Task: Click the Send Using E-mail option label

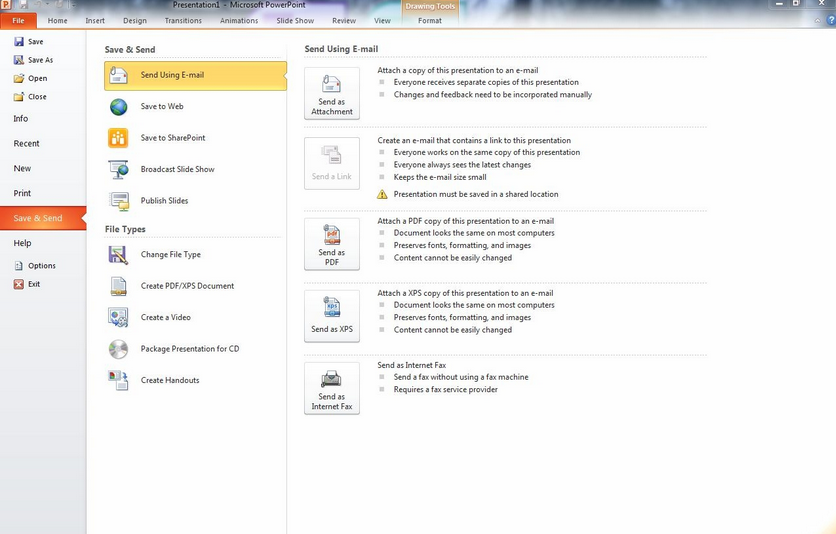Action: pos(172,75)
